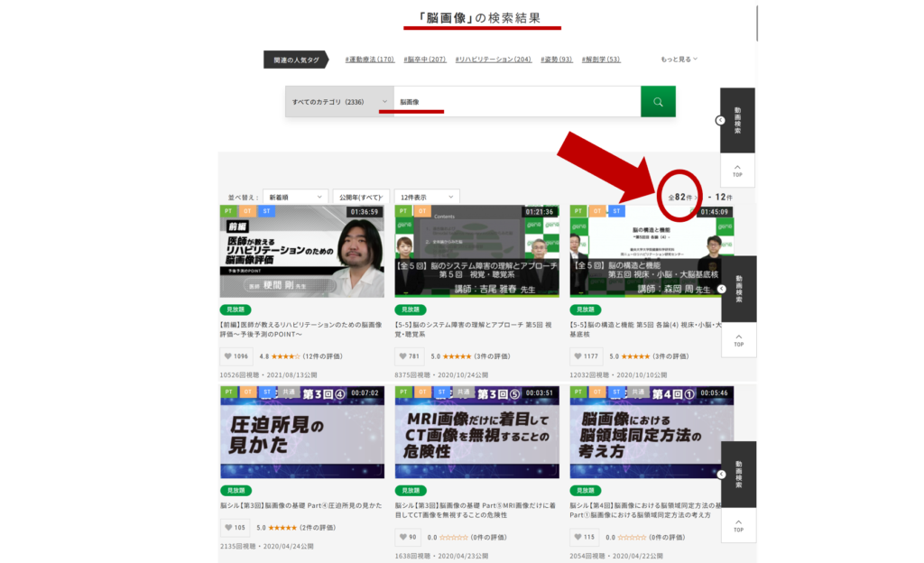Viewport: 924px width, 563px height.
Task: Open the 新着順 sort order dropdown
Action: [296, 197]
